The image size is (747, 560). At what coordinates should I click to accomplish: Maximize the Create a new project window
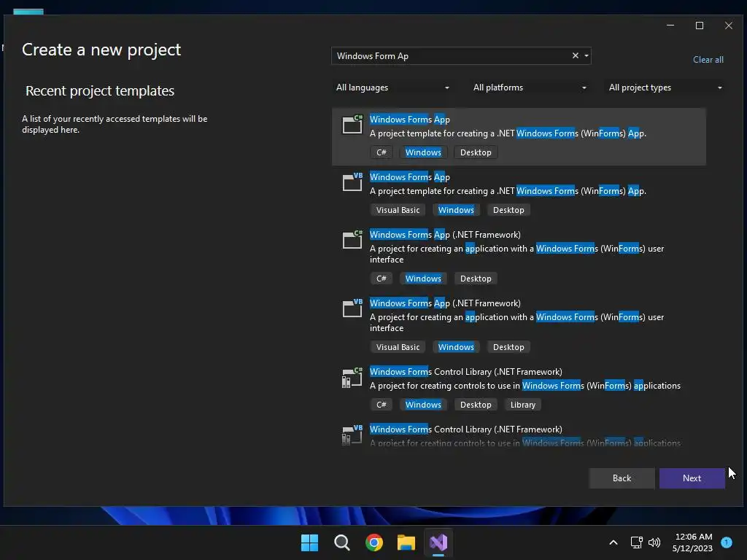pos(700,26)
